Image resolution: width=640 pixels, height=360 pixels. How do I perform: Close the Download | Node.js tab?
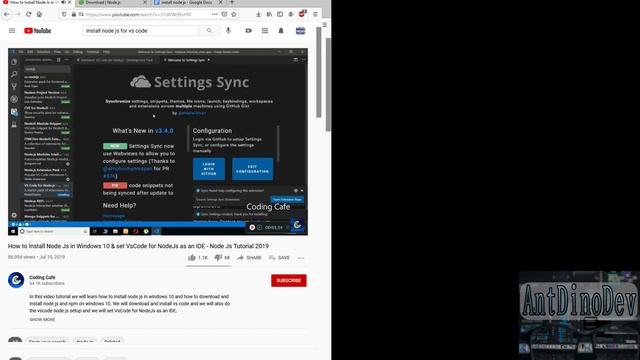pyautogui.click(x=145, y=2)
